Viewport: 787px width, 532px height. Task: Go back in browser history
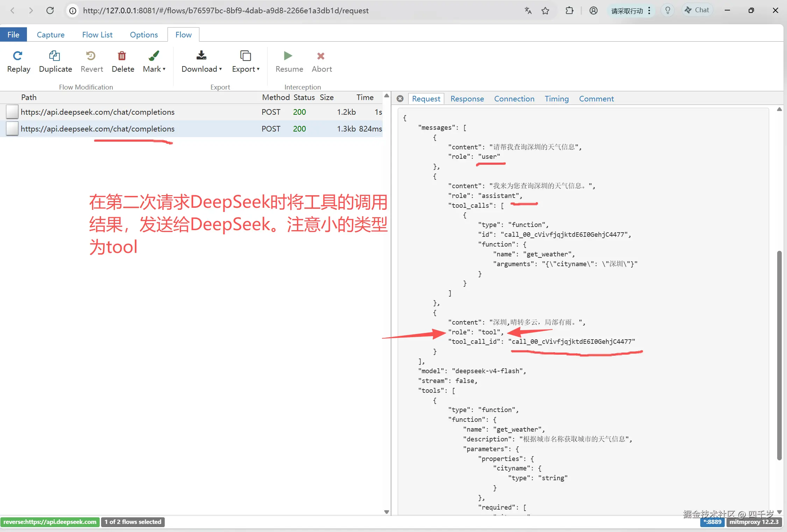pyautogui.click(x=13, y=10)
